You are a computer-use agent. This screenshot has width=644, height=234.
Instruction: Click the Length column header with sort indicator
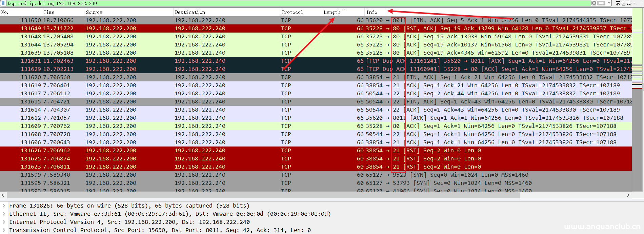[332, 12]
